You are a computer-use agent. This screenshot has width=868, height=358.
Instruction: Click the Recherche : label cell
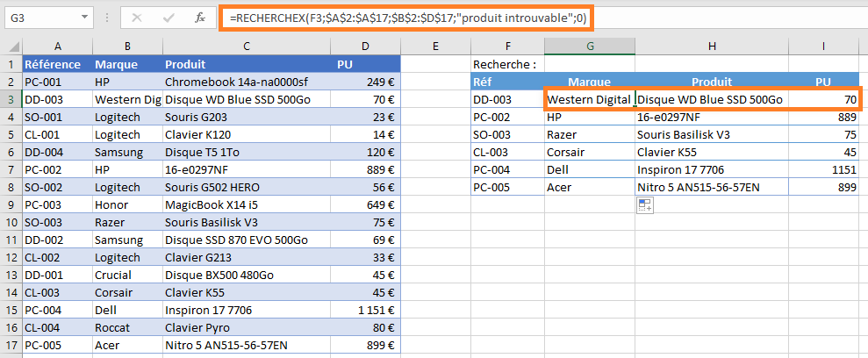[507, 64]
